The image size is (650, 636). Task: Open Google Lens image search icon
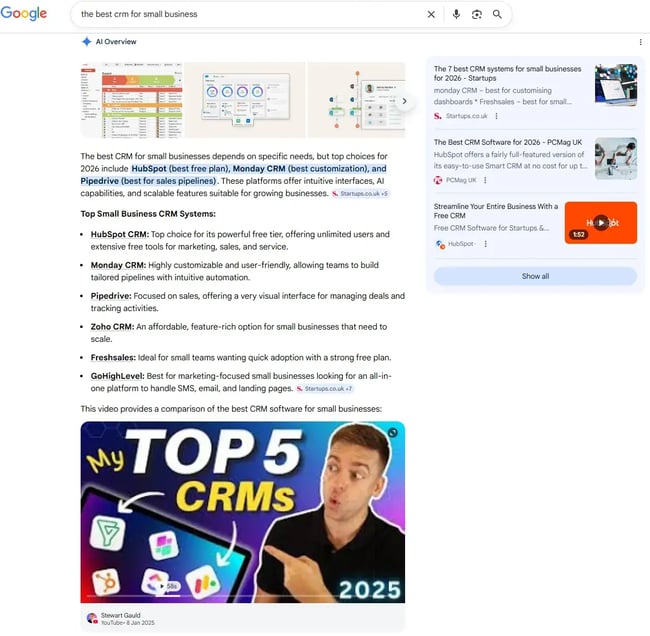point(477,15)
